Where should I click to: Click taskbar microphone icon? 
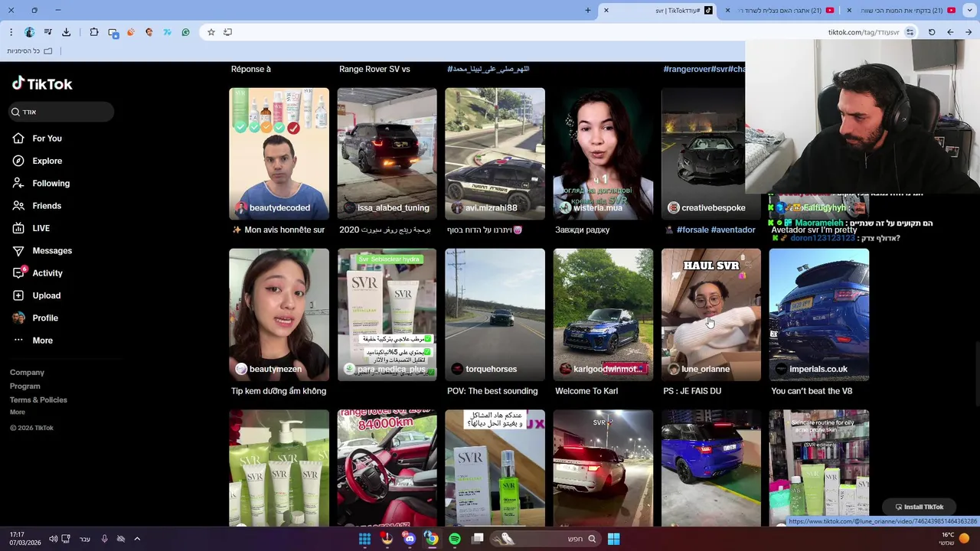[104, 539]
